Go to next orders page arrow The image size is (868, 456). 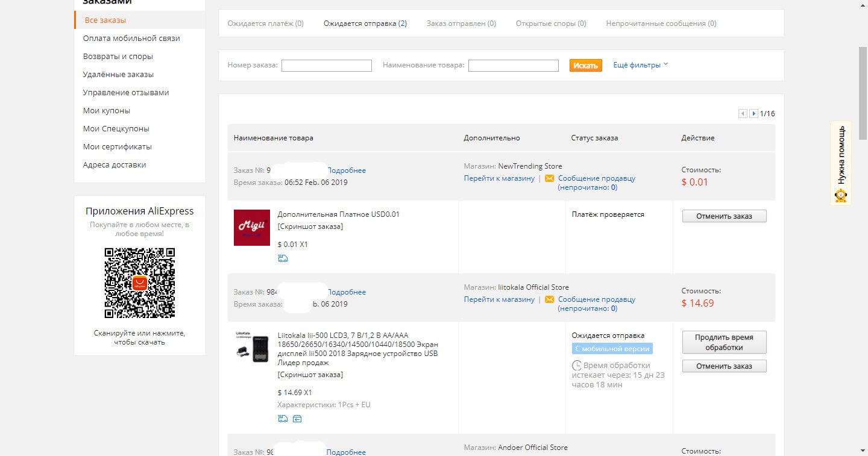[753, 113]
